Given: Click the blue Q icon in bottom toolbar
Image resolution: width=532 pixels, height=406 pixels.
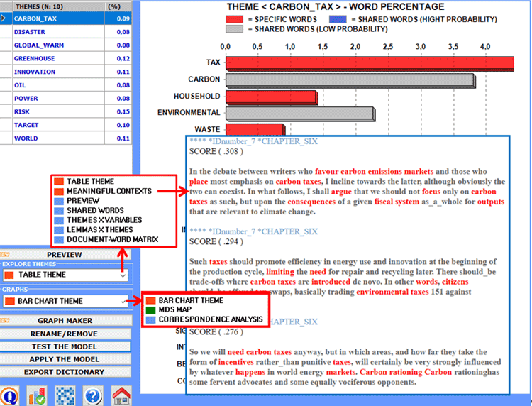Looking at the screenshot, I should pyautogui.click(x=9, y=396).
